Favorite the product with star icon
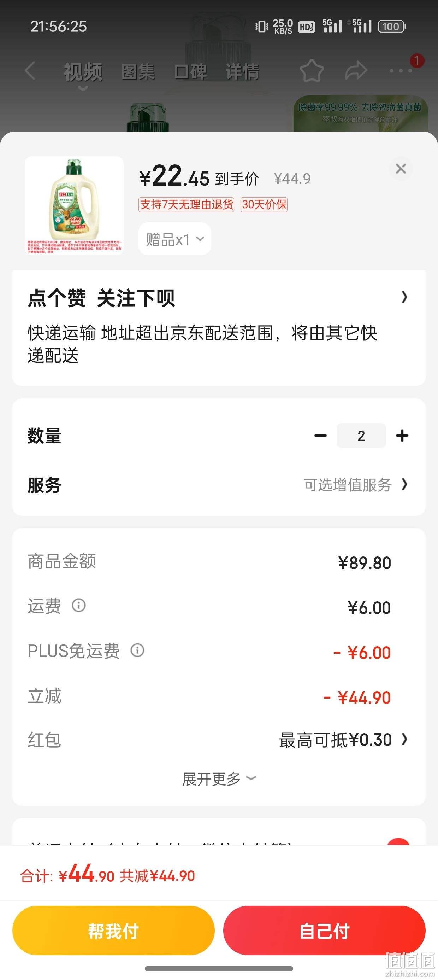The height and width of the screenshot is (980, 438). tap(312, 71)
